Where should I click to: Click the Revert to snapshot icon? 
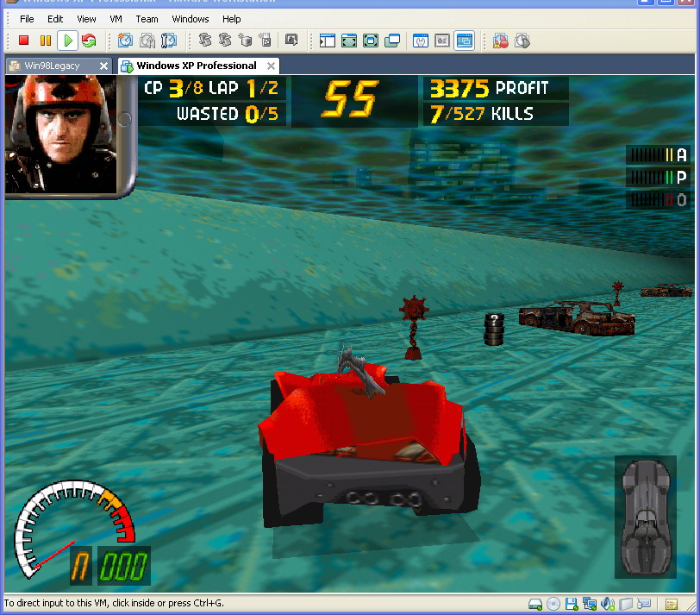(147, 41)
